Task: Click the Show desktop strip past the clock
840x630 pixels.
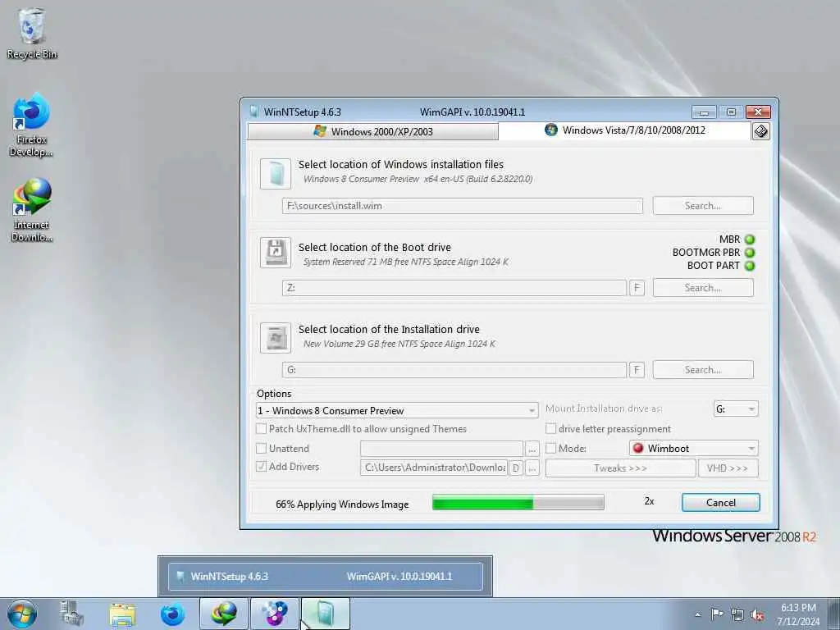Action: pyautogui.click(x=834, y=614)
